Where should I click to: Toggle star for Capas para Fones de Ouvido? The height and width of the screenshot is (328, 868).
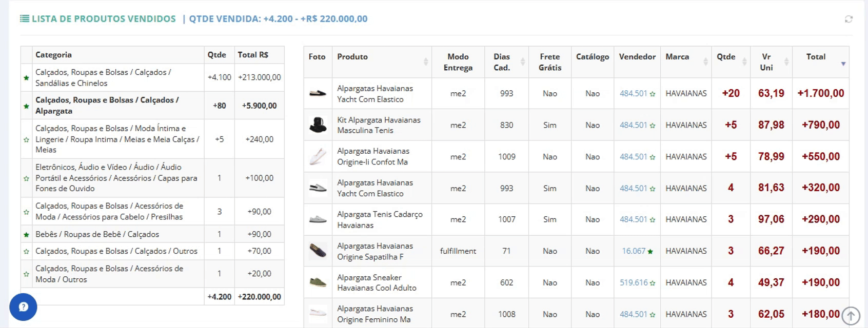click(26, 178)
